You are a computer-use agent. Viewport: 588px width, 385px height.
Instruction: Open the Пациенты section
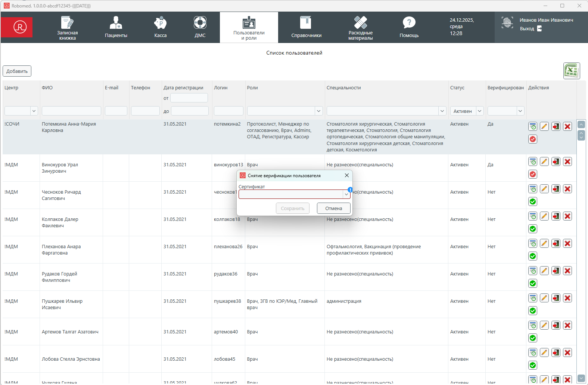pyautogui.click(x=116, y=27)
